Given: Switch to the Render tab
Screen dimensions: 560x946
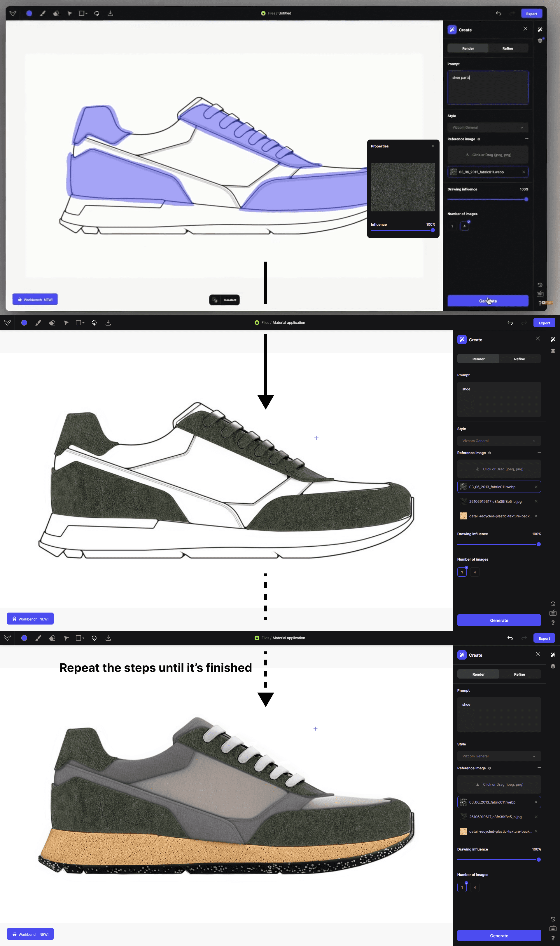Looking at the screenshot, I should click(468, 48).
